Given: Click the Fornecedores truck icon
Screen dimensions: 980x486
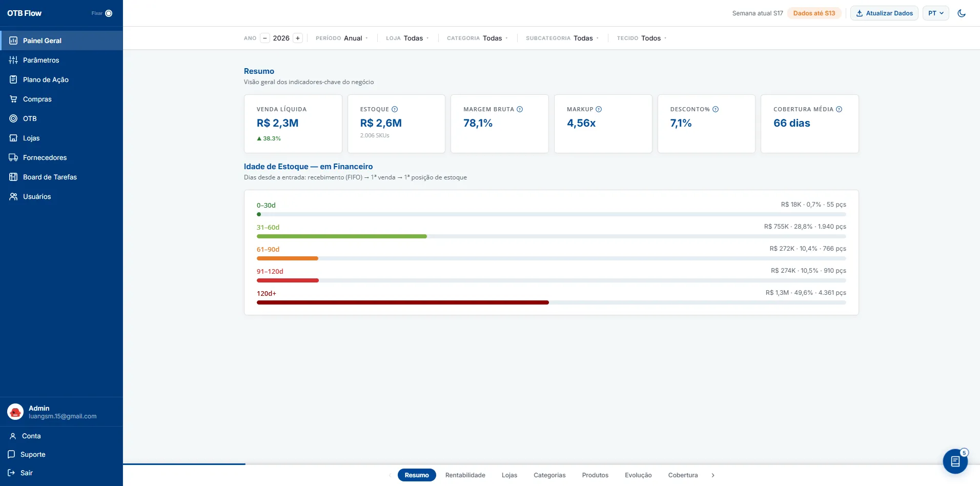Looking at the screenshot, I should 13,157.
